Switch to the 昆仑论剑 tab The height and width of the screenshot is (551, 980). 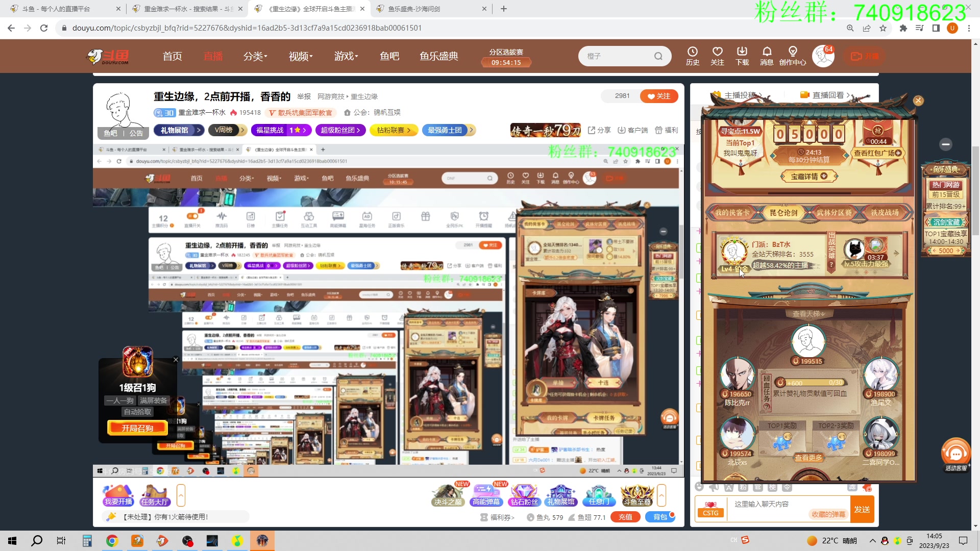(x=783, y=213)
